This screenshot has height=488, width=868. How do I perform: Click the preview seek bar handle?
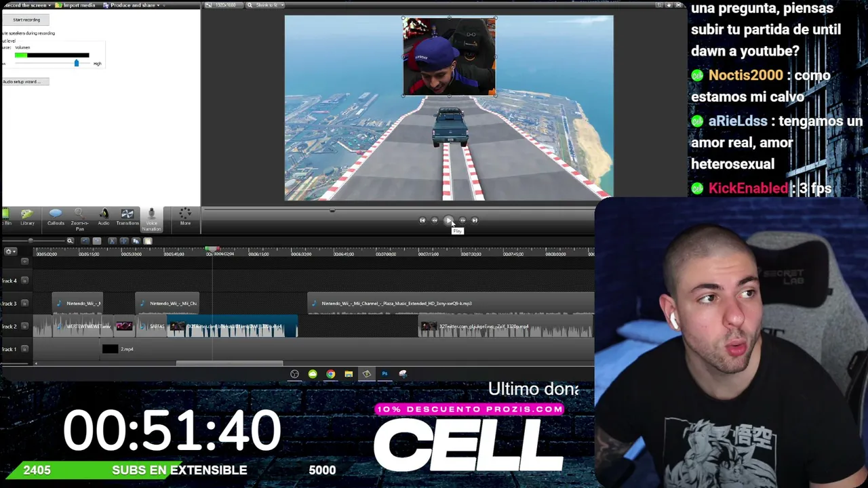(332, 211)
